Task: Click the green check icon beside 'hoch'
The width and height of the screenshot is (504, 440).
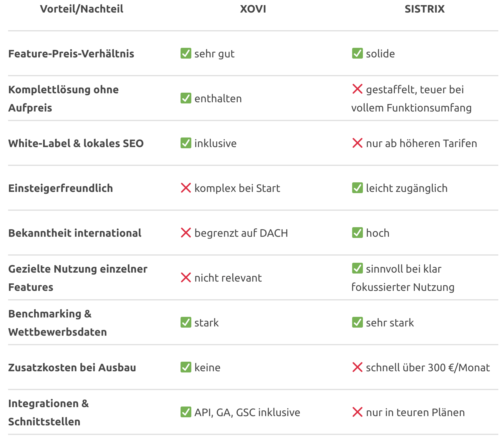Action: click(357, 233)
